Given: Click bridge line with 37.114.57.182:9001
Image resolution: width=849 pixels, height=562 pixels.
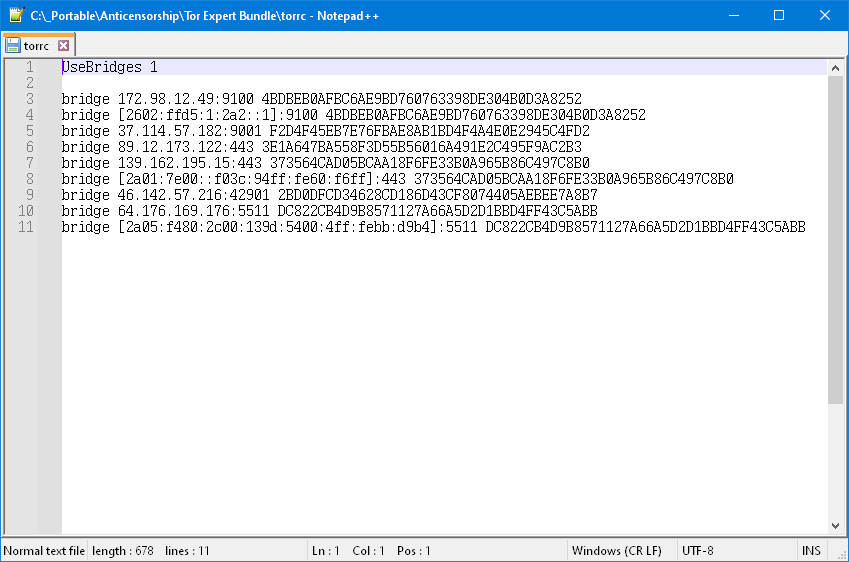Looking at the screenshot, I should [325, 131].
